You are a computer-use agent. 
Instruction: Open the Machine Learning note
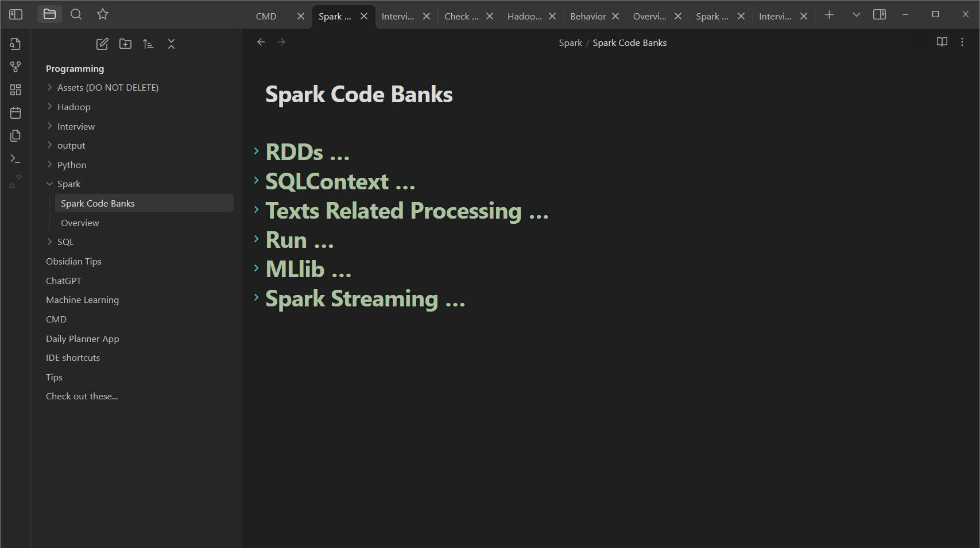pyautogui.click(x=82, y=300)
